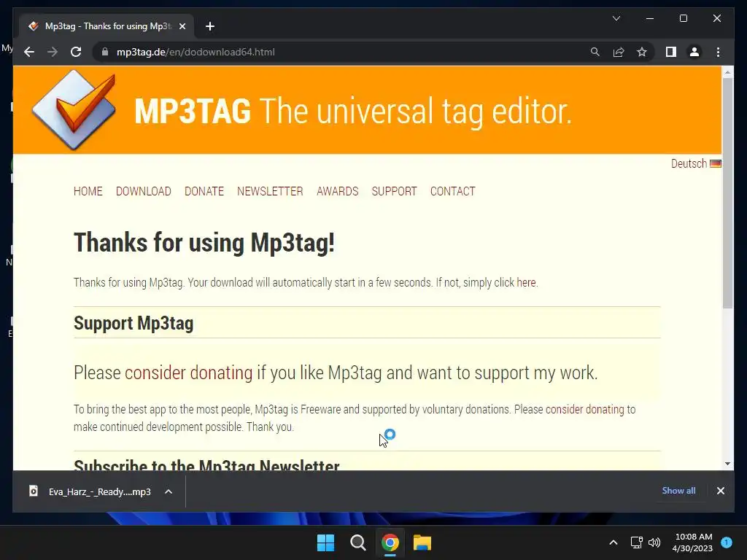Click the magnifier zoom icon in address bar
The width and height of the screenshot is (747, 560).
tap(595, 52)
